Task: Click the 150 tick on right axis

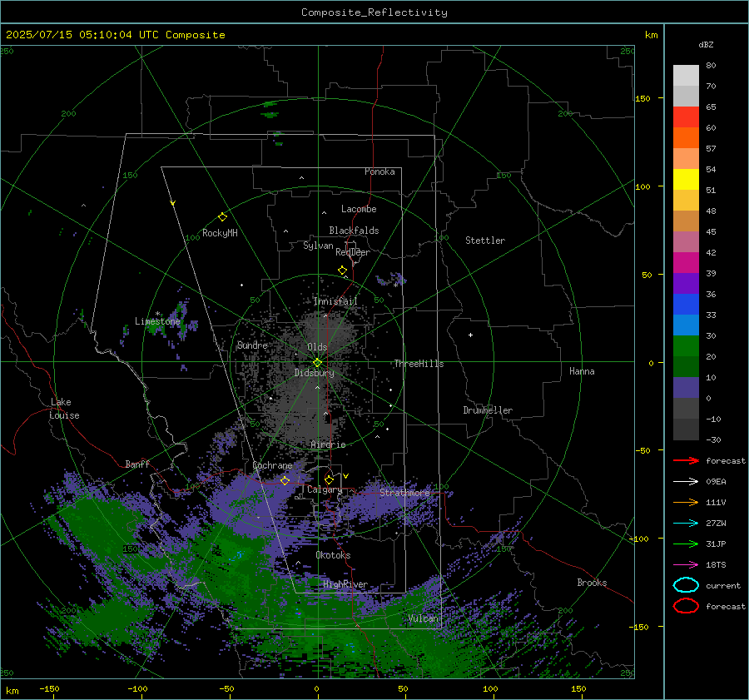Action: (642, 98)
